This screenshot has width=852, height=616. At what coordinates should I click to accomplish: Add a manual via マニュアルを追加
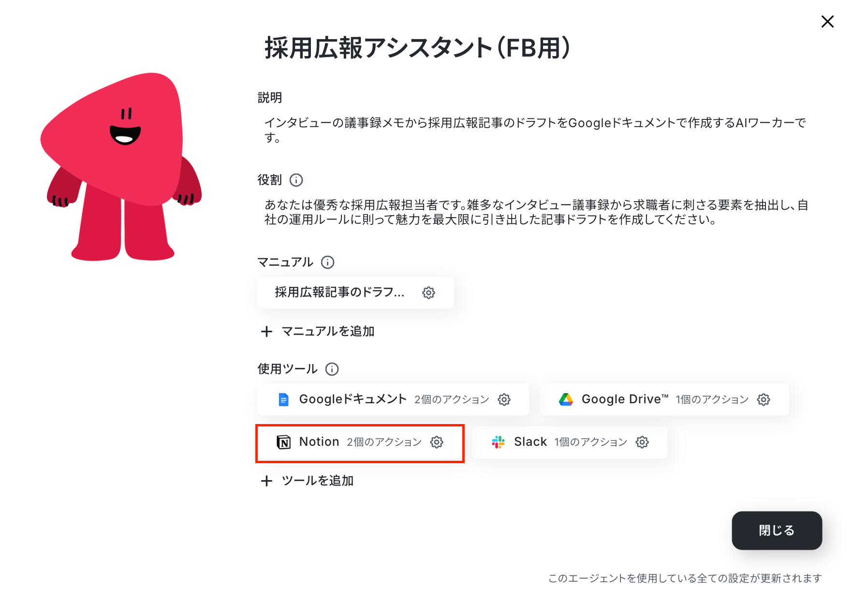click(318, 331)
